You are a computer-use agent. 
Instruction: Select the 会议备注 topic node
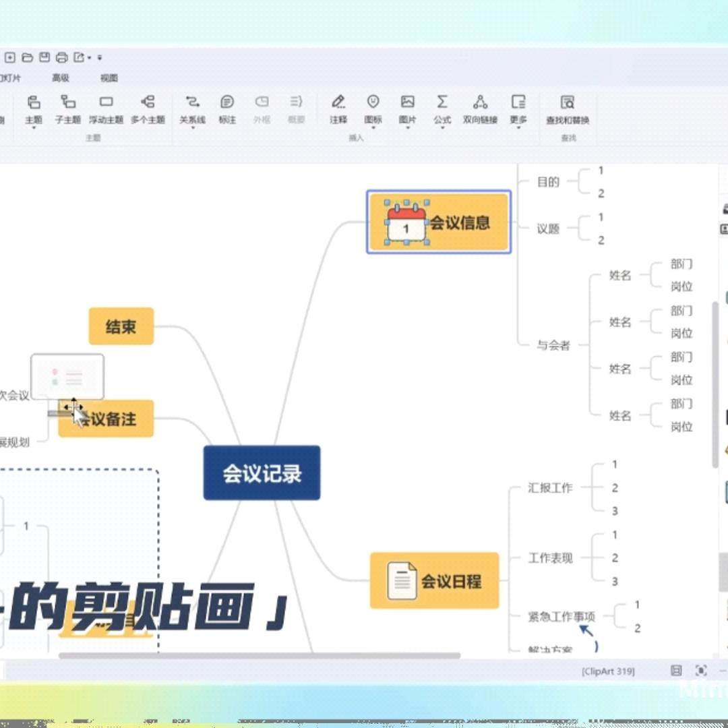tap(107, 419)
